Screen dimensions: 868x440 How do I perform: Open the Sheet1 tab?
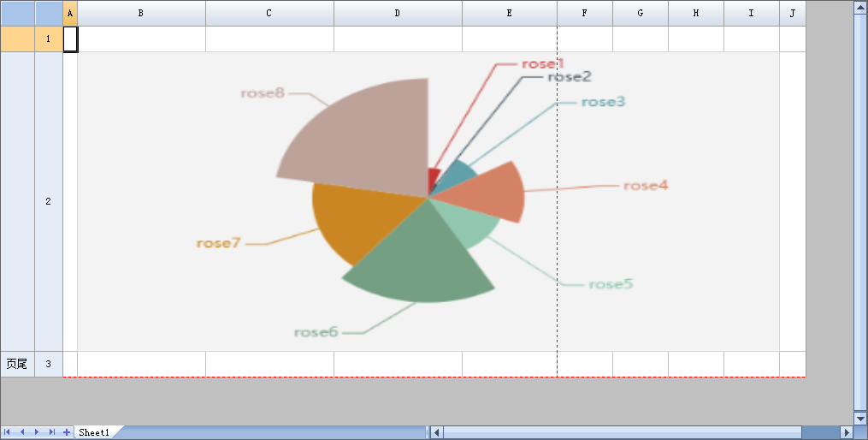(x=94, y=433)
